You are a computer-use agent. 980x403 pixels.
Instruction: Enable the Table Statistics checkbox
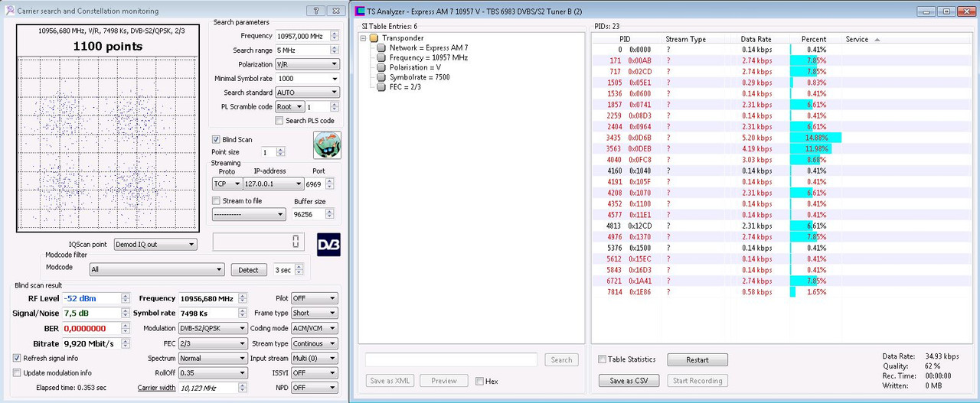[603, 359]
